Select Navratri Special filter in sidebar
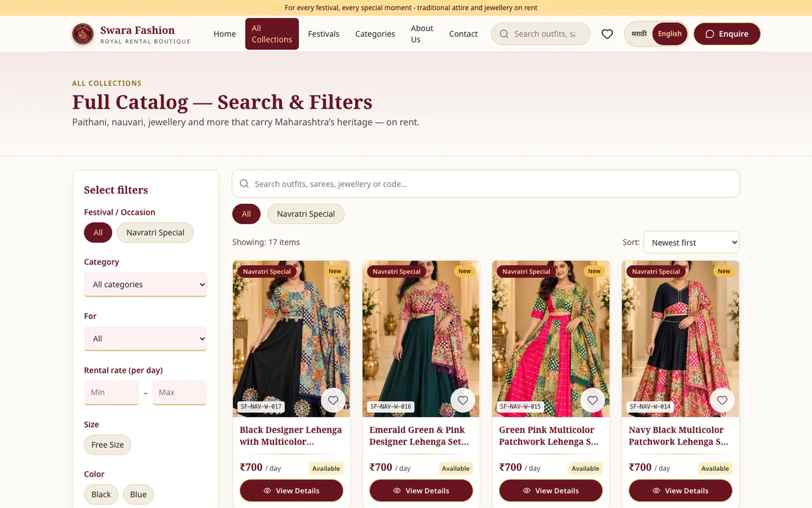 click(x=155, y=232)
